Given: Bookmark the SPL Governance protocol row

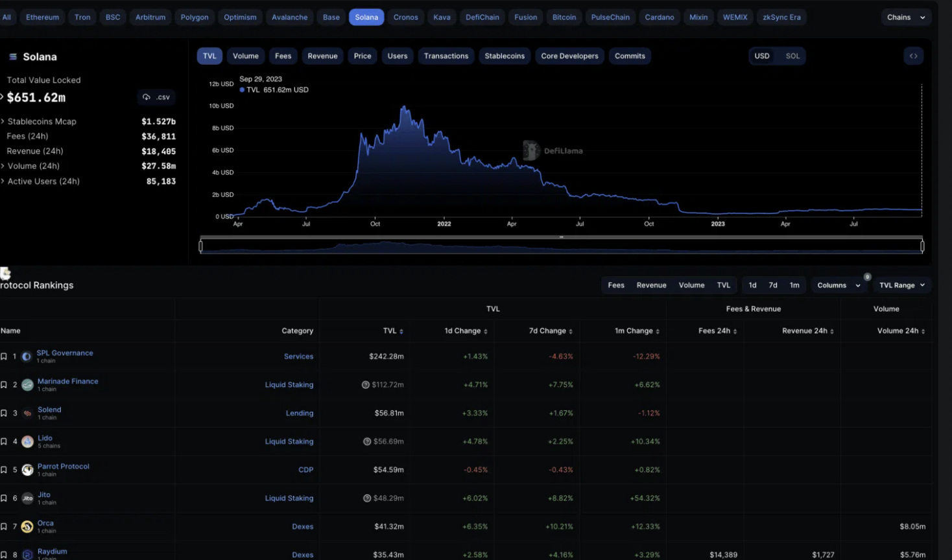Looking at the screenshot, I should [4, 356].
